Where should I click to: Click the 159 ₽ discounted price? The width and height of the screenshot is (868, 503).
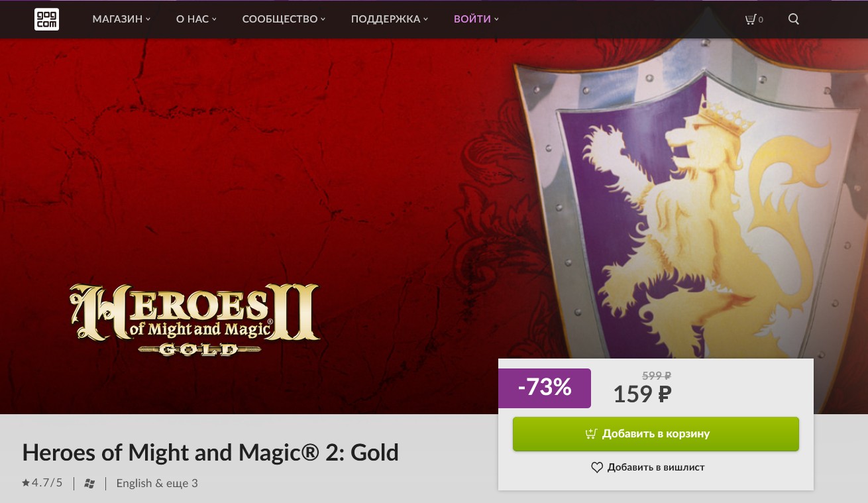[x=642, y=395]
